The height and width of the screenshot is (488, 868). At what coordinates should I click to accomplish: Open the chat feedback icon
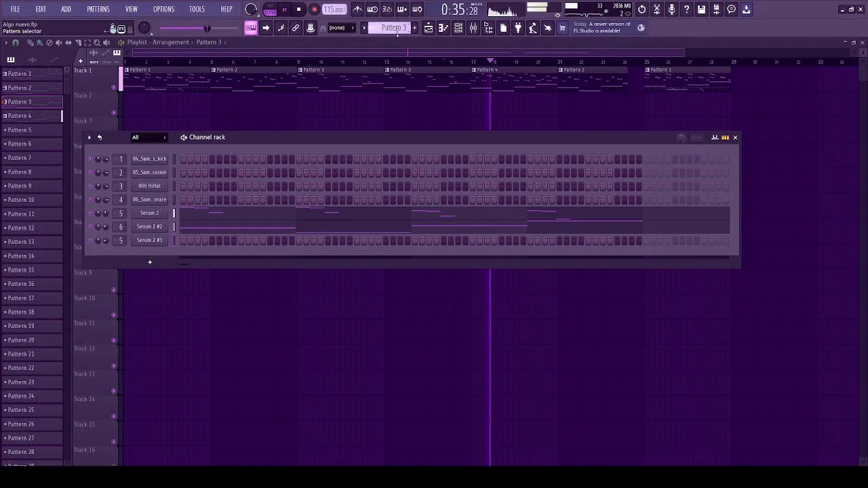click(731, 9)
